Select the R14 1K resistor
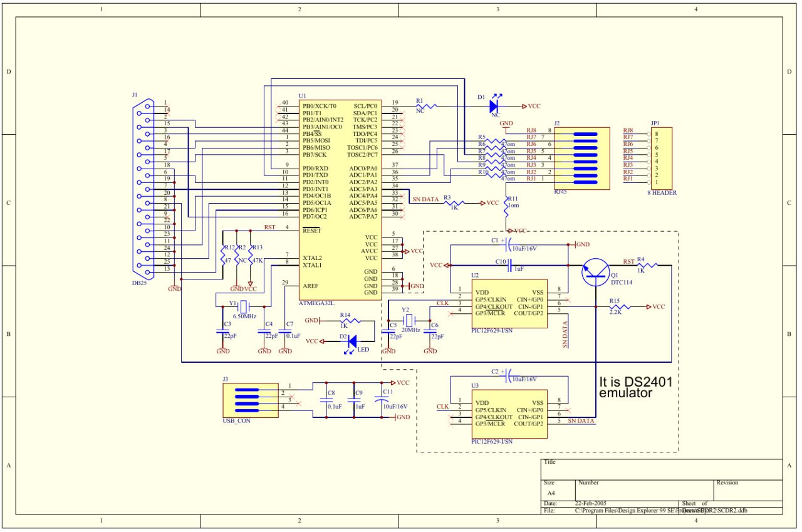 click(350, 320)
